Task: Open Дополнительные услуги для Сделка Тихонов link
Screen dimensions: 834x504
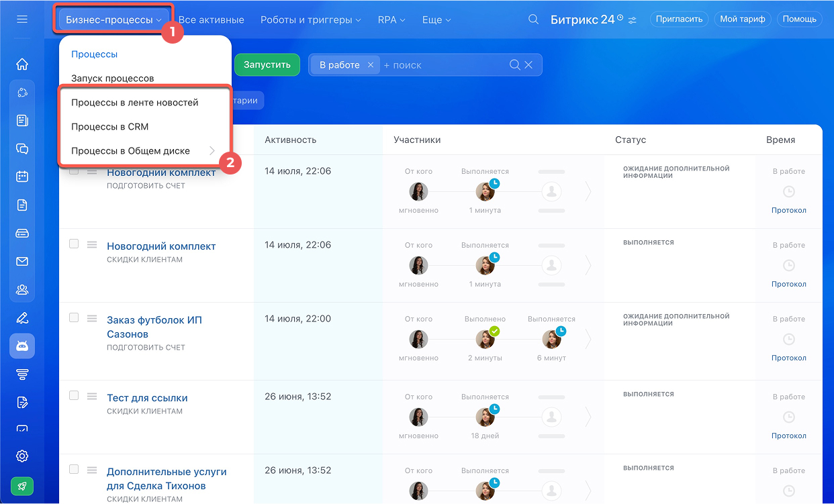Action: tap(167, 478)
